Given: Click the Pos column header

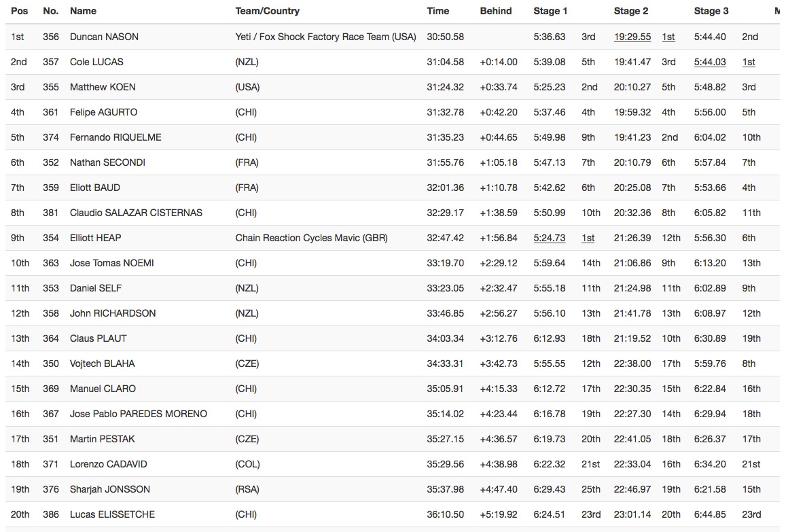Looking at the screenshot, I should point(19,11).
